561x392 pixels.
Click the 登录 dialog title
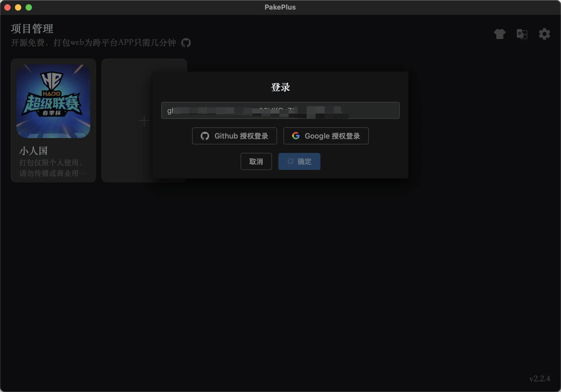[x=280, y=87]
